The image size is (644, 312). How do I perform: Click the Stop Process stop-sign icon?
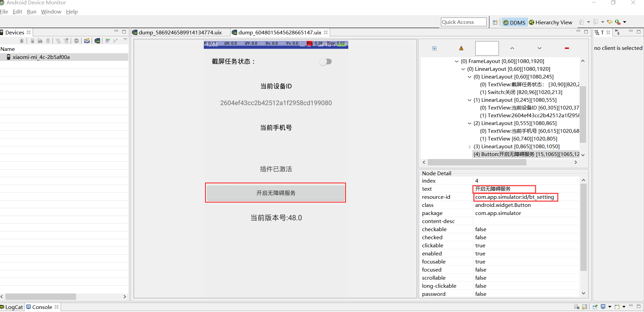point(76,41)
